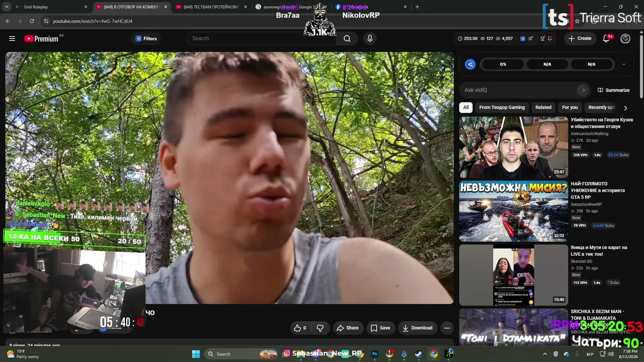Open more actions three-dot menu
This screenshot has height=362, width=644.
click(x=447, y=328)
